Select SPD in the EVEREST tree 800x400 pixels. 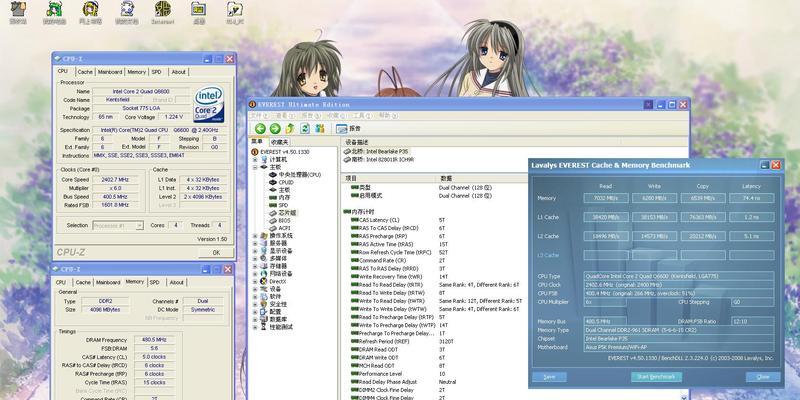tap(279, 205)
